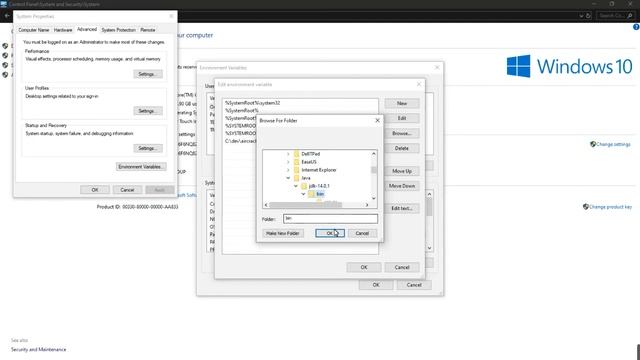Click the DellTPad folder icon

click(x=297, y=154)
